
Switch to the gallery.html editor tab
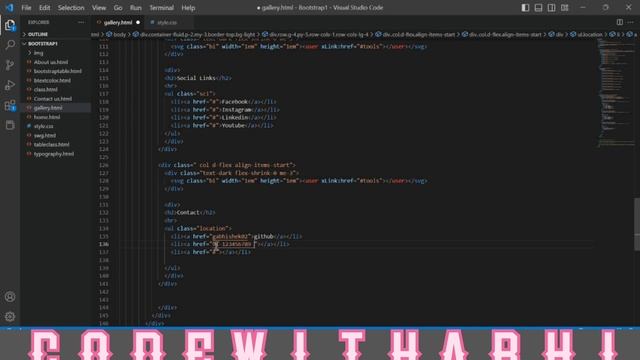118,22
